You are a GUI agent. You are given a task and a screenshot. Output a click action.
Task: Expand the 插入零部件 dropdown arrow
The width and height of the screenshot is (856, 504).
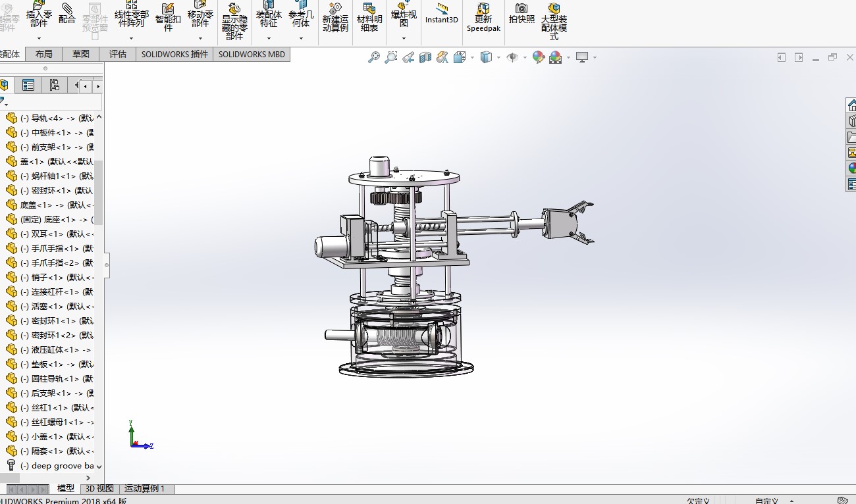point(39,39)
